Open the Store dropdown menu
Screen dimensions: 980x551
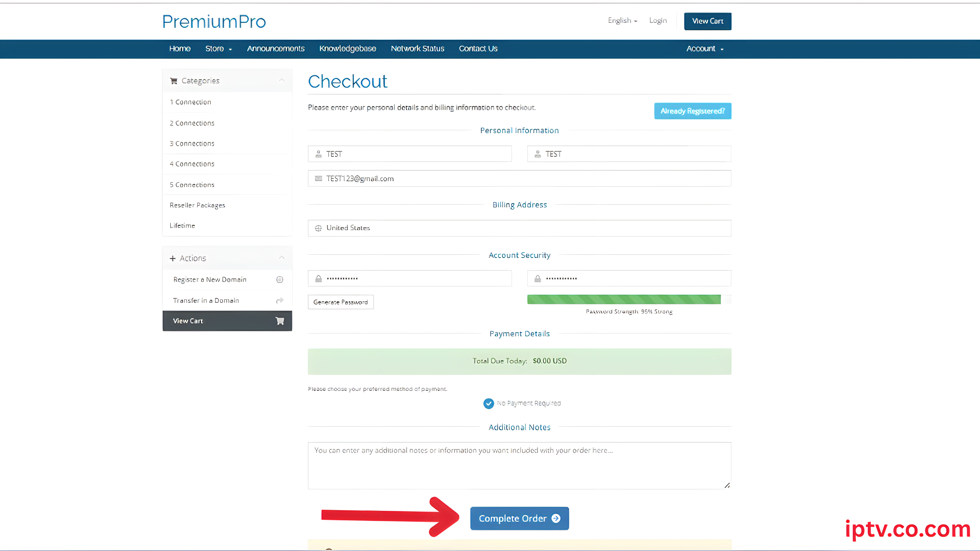coord(219,49)
